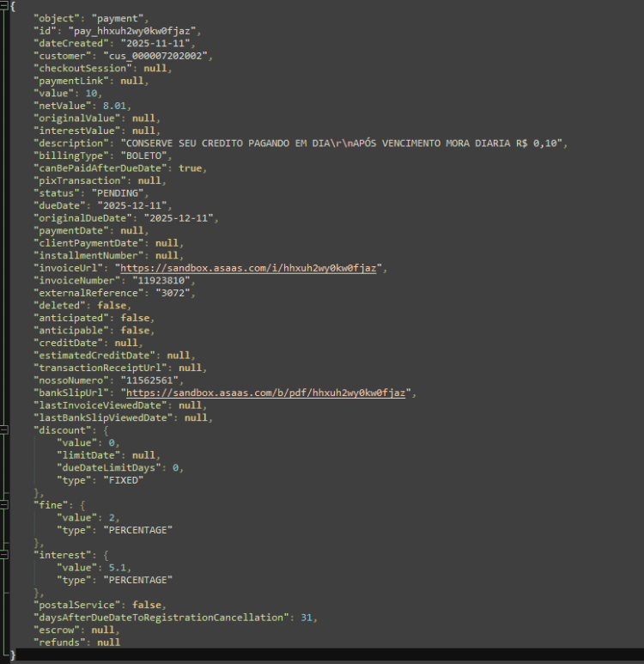Screen dimensions: 644x664
Task: Collapse the "fine" object fold marker
Action: pos(3,505)
